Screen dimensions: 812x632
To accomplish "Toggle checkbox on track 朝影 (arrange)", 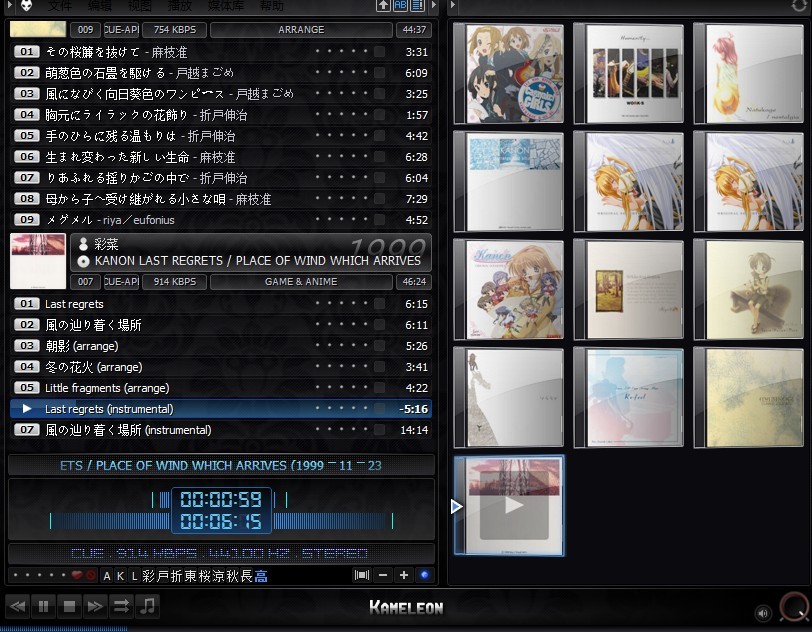I will tap(379, 346).
